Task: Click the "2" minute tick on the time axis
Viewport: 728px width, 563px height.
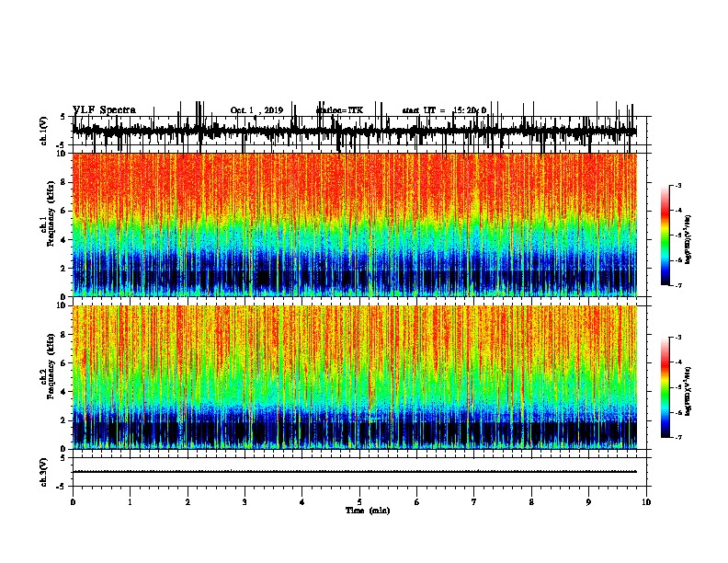Action: click(x=188, y=502)
